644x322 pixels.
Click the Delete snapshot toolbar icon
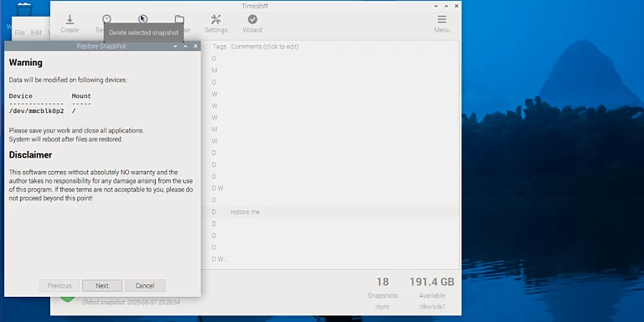[143, 19]
